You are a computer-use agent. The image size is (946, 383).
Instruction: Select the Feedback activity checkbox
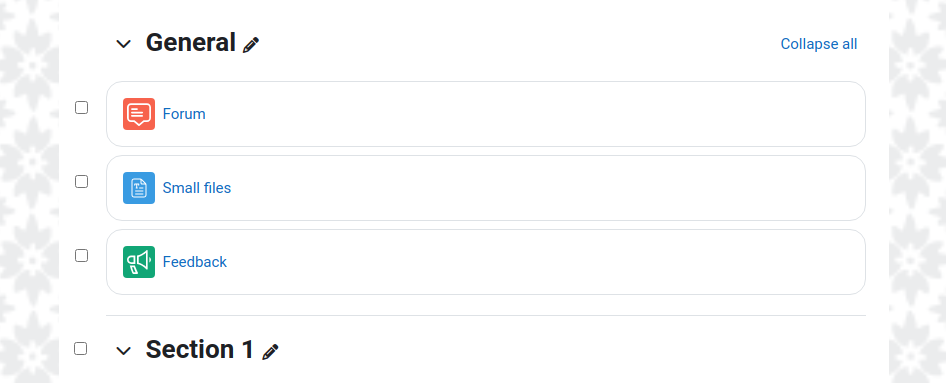(81, 256)
